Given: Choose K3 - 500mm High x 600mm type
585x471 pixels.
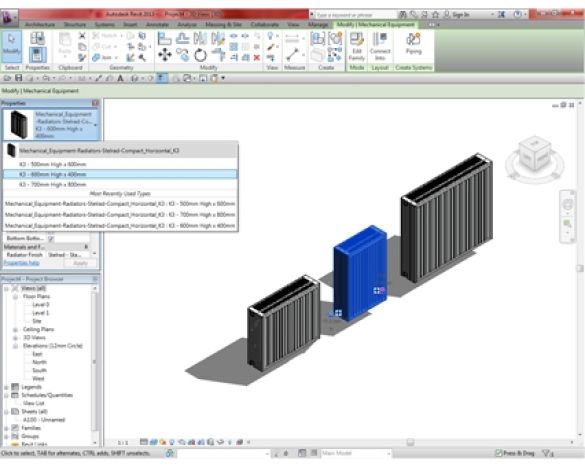Looking at the screenshot, I should pyautogui.click(x=53, y=164).
